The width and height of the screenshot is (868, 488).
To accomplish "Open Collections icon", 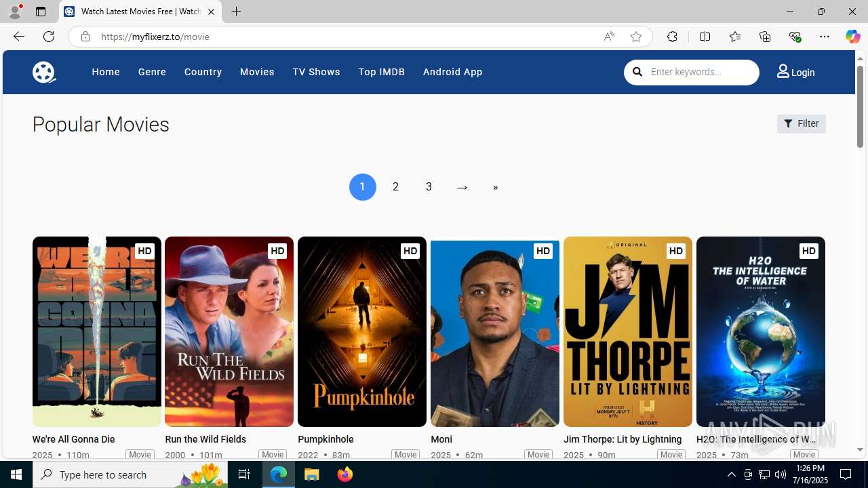I will (x=765, y=37).
